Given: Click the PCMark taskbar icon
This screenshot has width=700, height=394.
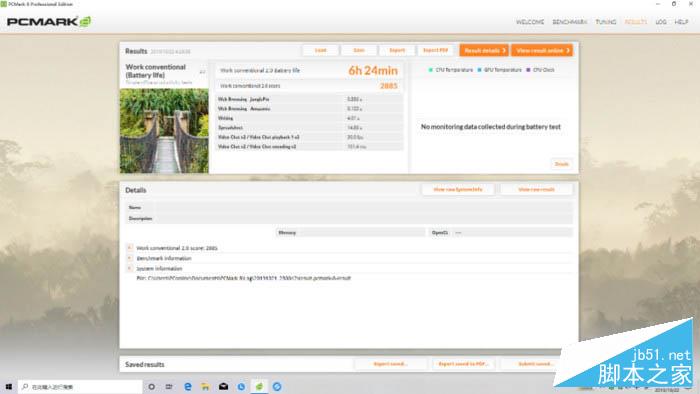Looking at the screenshot, I should 259,386.
